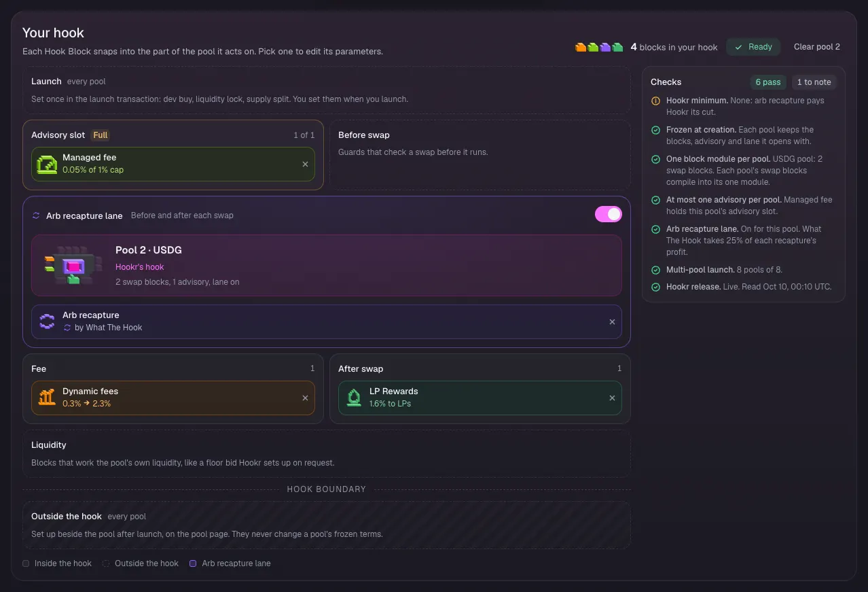Click the Managed fee block icon

pos(47,164)
